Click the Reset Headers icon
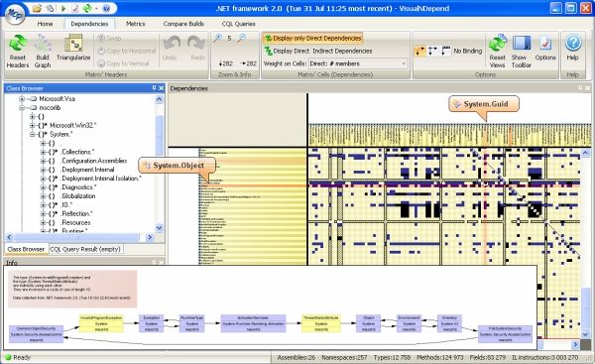 [18, 44]
